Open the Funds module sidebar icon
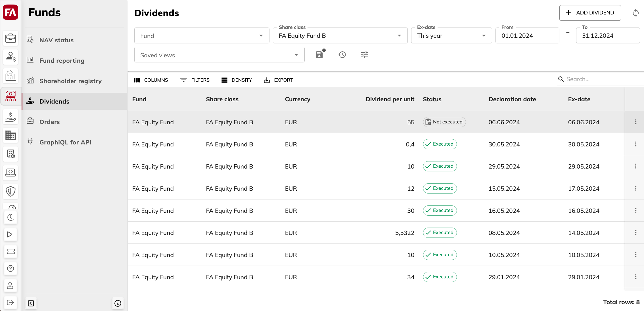This screenshot has width=644, height=311. [11, 96]
